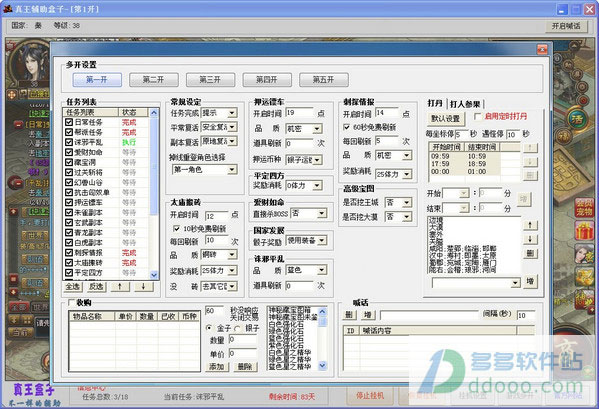The width and height of the screenshot is (599, 409).
Task: Enable the 收购 checkbox
Action: tap(71, 302)
